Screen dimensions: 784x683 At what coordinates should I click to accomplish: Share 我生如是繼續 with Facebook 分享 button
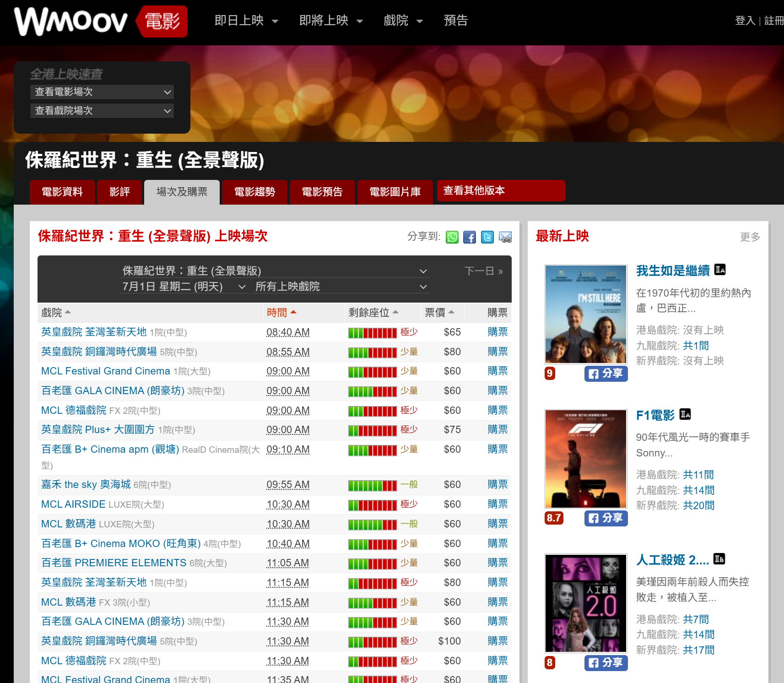tap(606, 374)
